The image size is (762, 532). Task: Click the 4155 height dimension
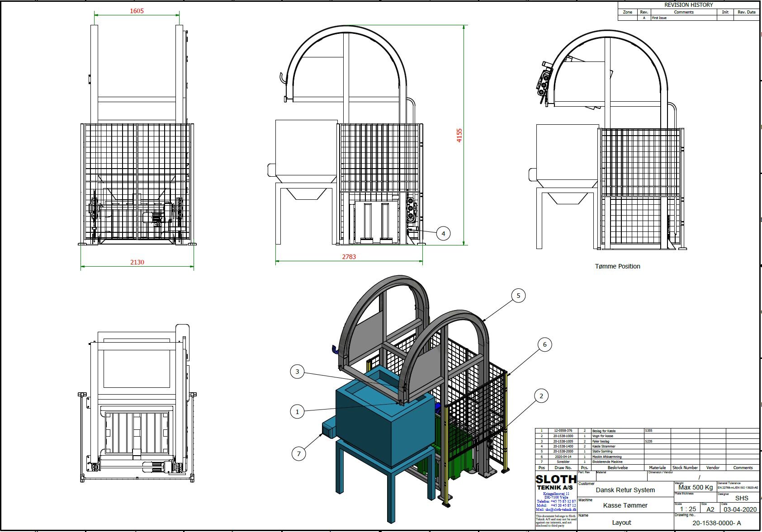pos(459,136)
